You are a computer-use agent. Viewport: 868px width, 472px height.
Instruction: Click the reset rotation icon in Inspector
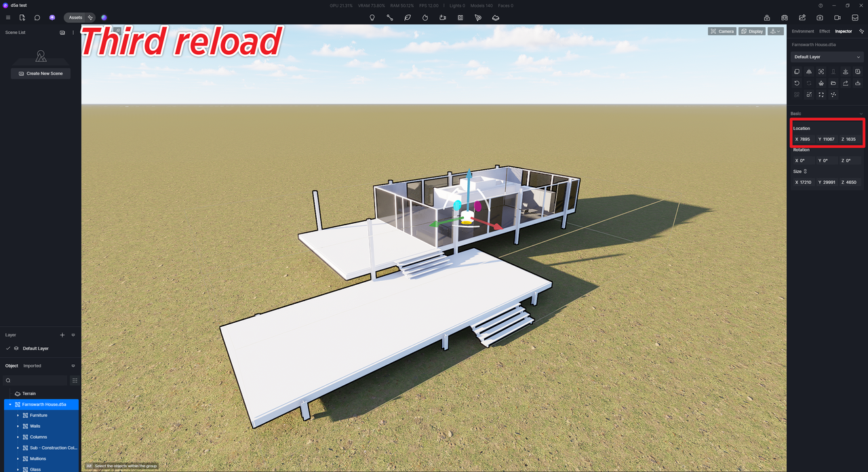coord(797,83)
